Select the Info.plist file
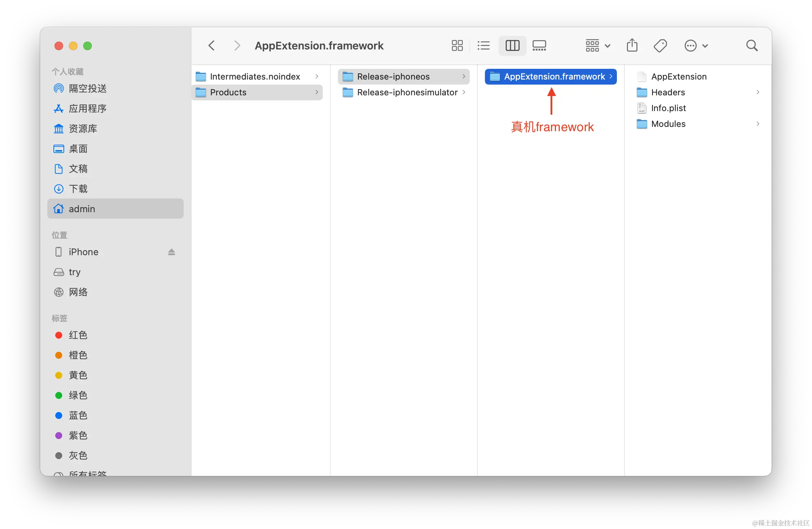Screen dimensions: 812x529 [668, 108]
